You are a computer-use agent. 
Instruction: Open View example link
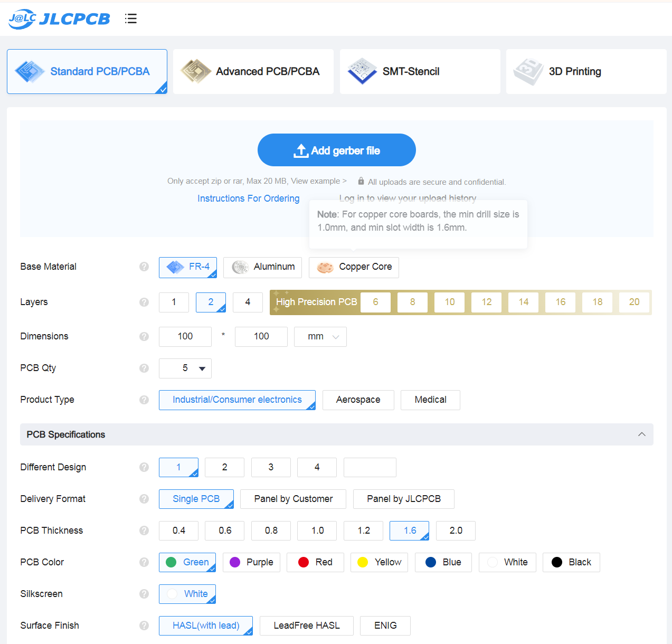coord(319,181)
